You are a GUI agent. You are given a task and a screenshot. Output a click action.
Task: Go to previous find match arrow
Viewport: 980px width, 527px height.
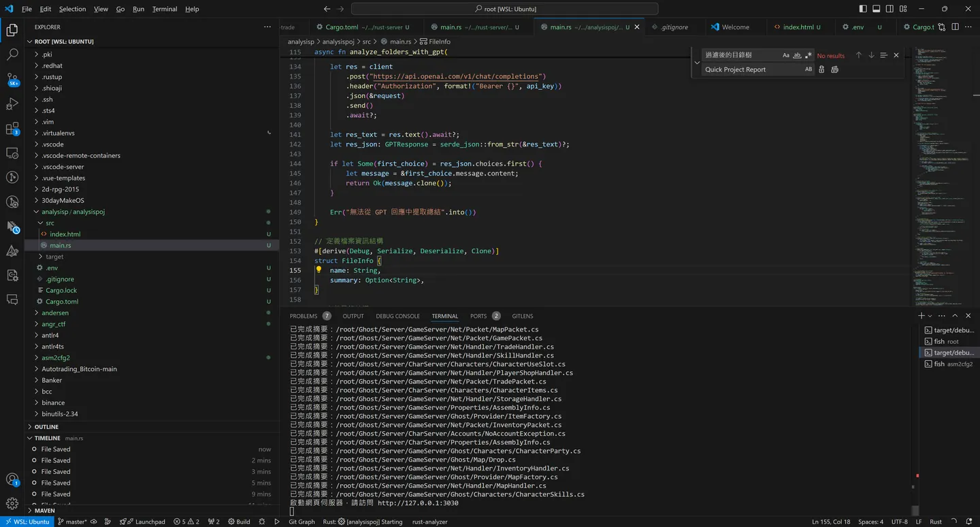click(859, 55)
